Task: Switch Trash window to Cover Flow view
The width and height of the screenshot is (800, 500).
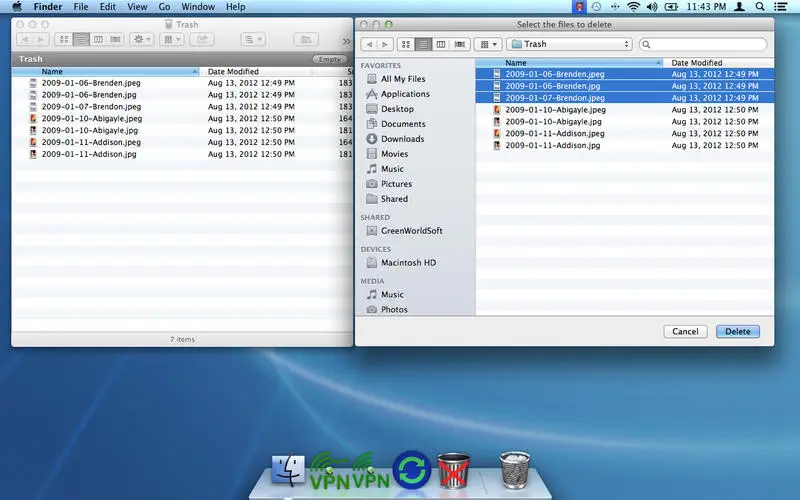Action: coord(116,39)
